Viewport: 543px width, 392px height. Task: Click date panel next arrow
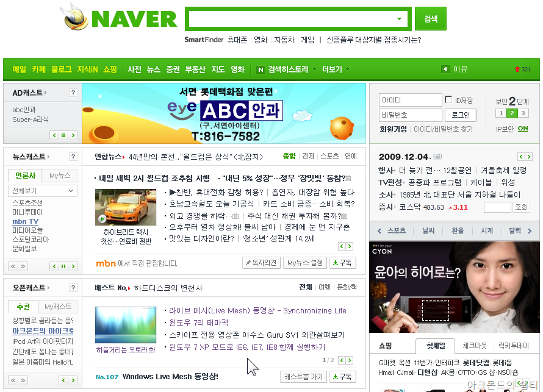(x=529, y=157)
